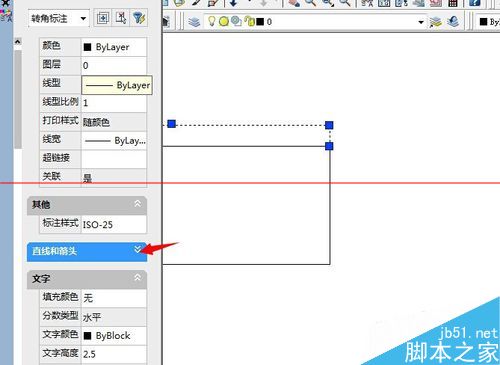Click the black swatch in 文字颜色 row

[87, 336]
